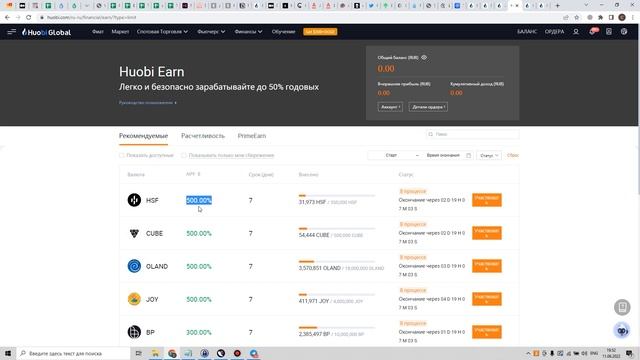The height and width of the screenshot is (360, 640).
Task: Click the OLAND subscription progress bar
Action: [337, 262]
